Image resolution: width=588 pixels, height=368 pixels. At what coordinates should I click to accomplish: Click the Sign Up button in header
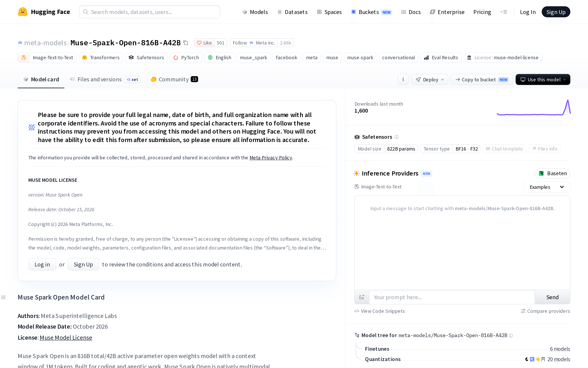[556, 12]
